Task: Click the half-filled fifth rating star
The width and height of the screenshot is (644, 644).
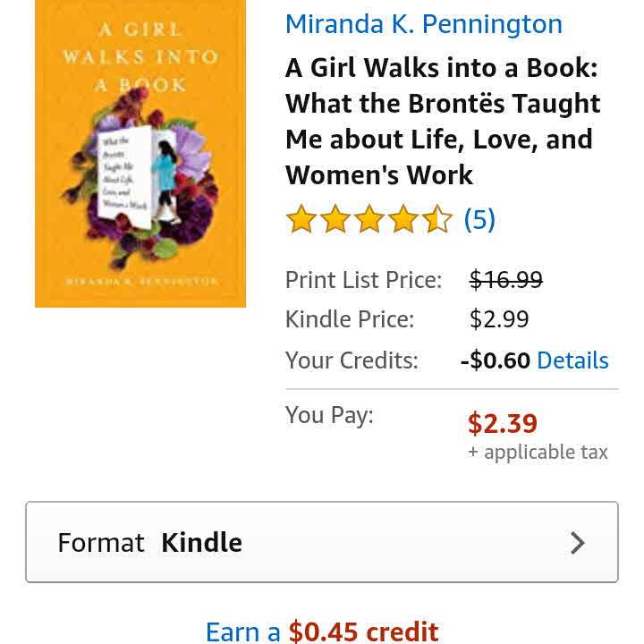Action: 437,218
